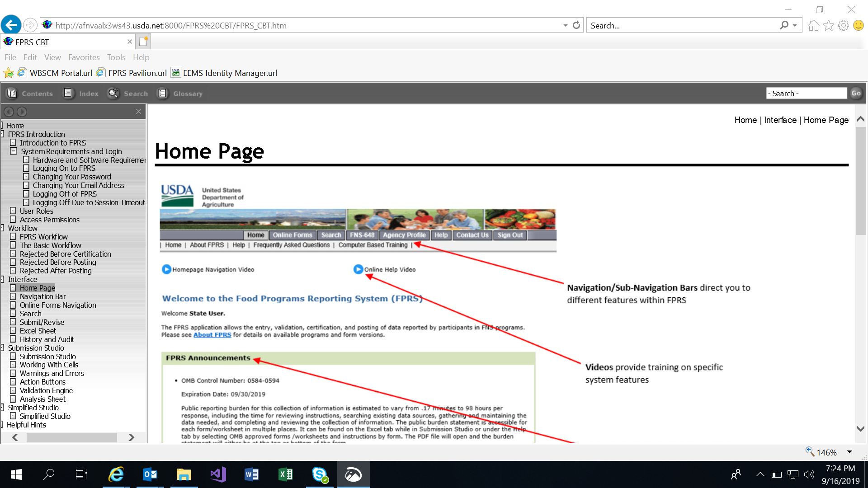
Task: Refresh the page with the reload icon
Action: click(x=576, y=25)
